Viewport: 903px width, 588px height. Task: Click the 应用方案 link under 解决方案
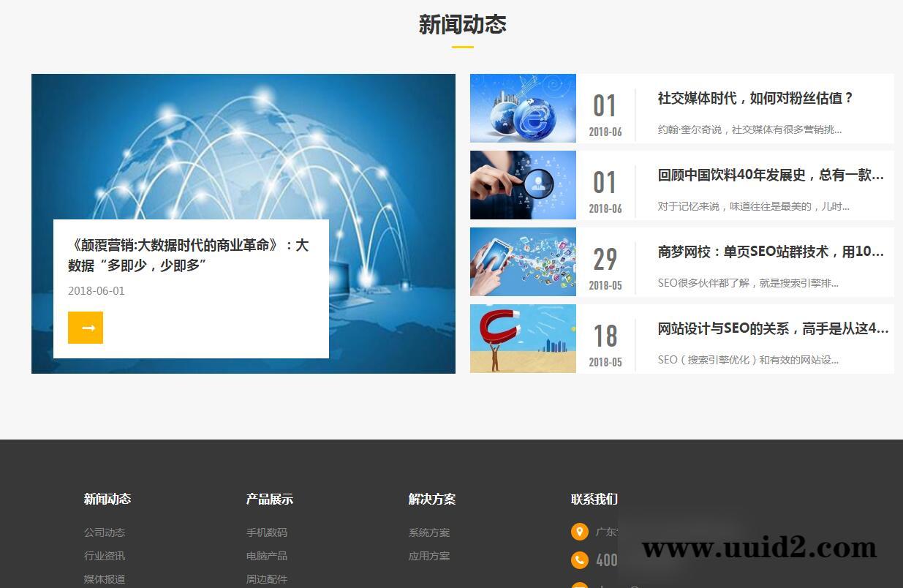[429, 555]
